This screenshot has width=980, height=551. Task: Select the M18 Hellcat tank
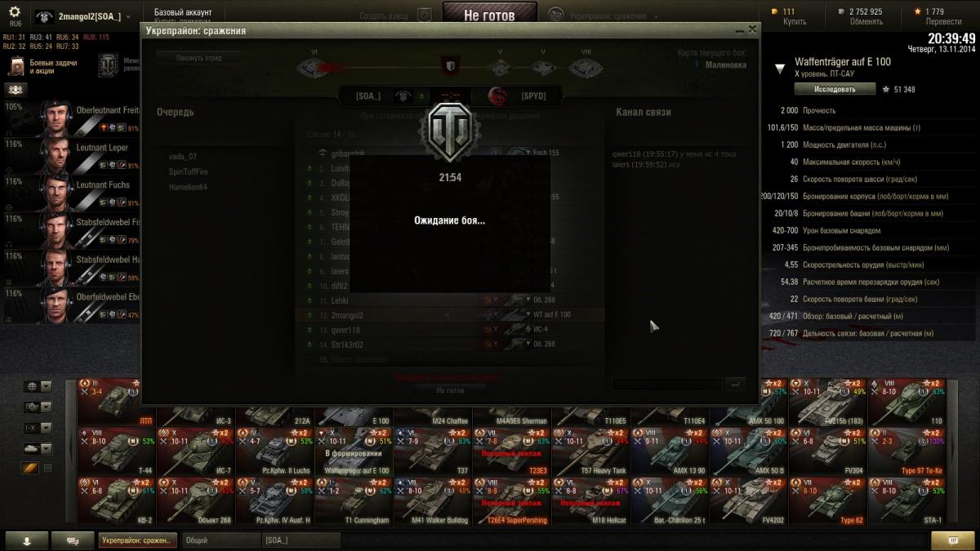[591, 501]
